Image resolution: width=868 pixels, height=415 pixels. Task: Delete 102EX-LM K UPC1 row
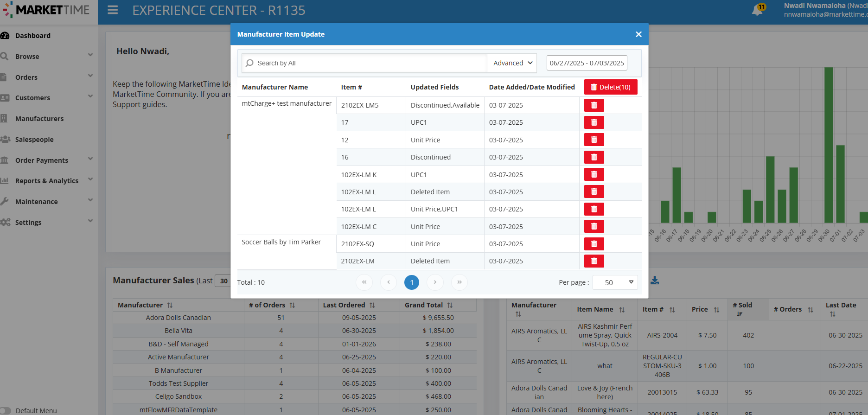(x=594, y=174)
